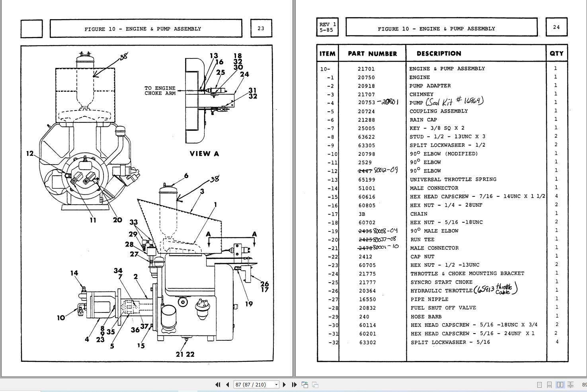Screen dimensions: 587x392
Task: Click UNIVERSAL THROTTLE SPRING description
Action: (x=453, y=179)
